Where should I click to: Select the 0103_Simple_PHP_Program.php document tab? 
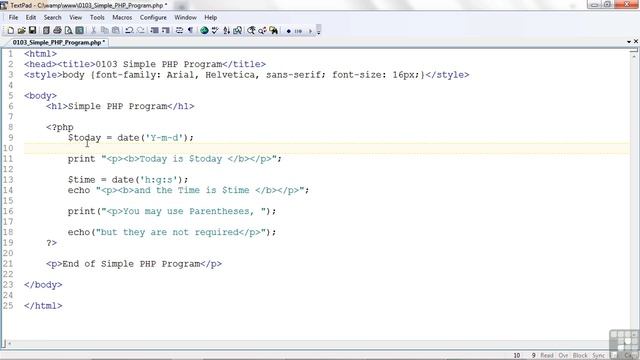(58, 42)
